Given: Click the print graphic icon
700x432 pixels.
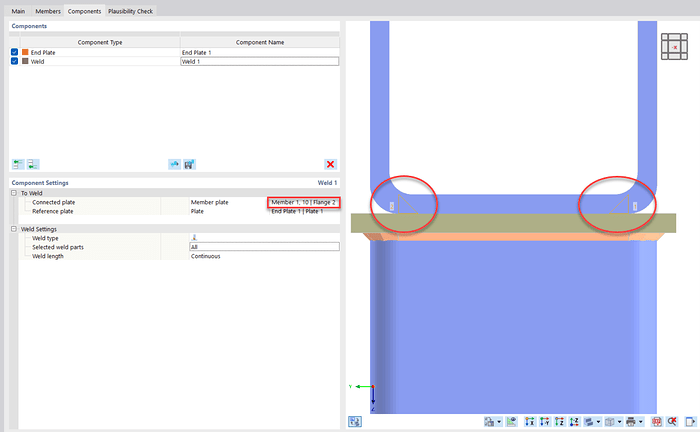Looking at the screenshot, I should (628, 422).
